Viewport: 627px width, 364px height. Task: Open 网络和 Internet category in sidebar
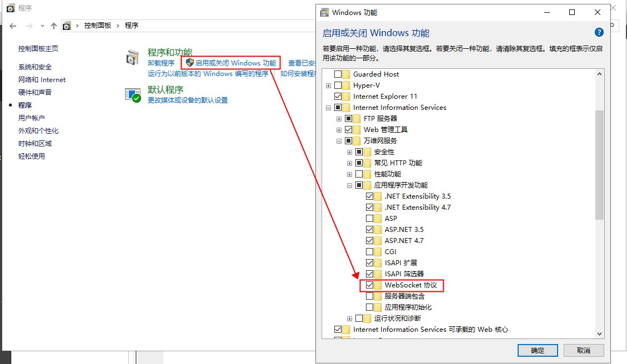(x=42, y=80)
